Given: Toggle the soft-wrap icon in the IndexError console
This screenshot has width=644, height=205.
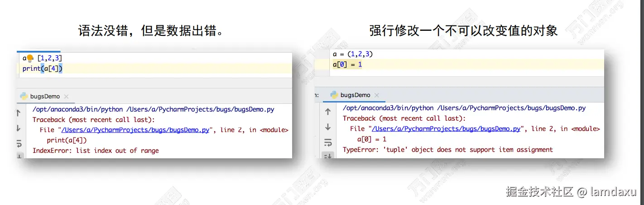Looking at the screenshot, I should [x=19, y=144].
